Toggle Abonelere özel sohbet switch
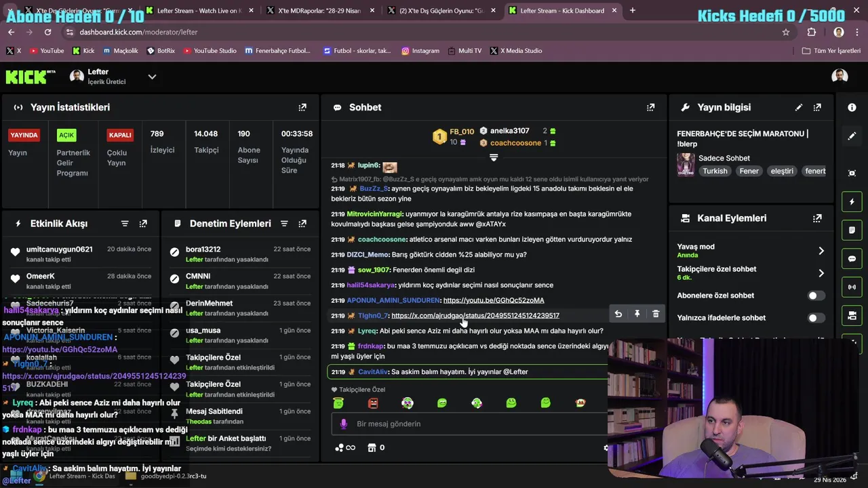 [816, 296]
